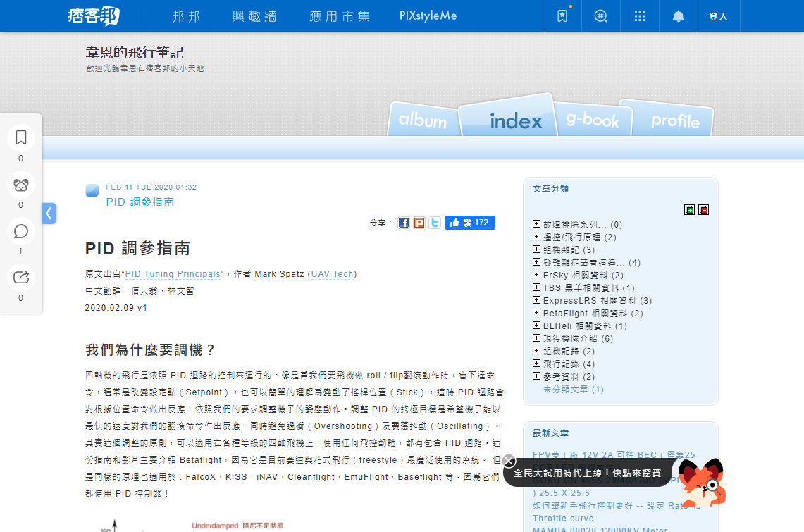The width and height of the screenshot is (804, 532).
Task: Click 登入 to log in
Action: click(x=718, y=16)
